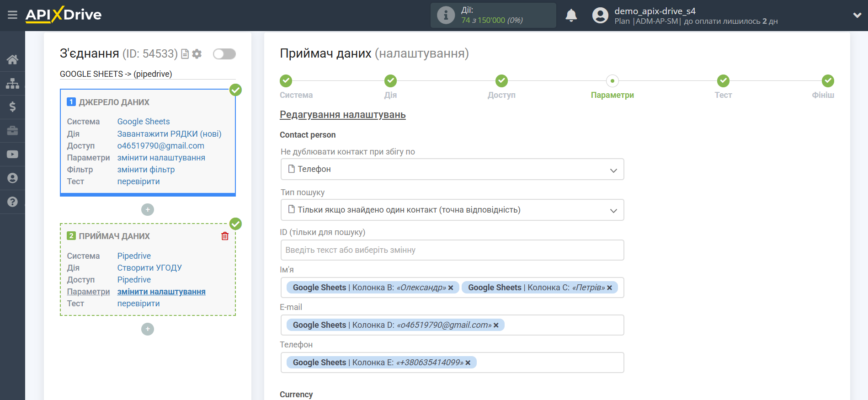
Task: Open the billing dollar sidebar icon
Action: [x=12, y=107]
